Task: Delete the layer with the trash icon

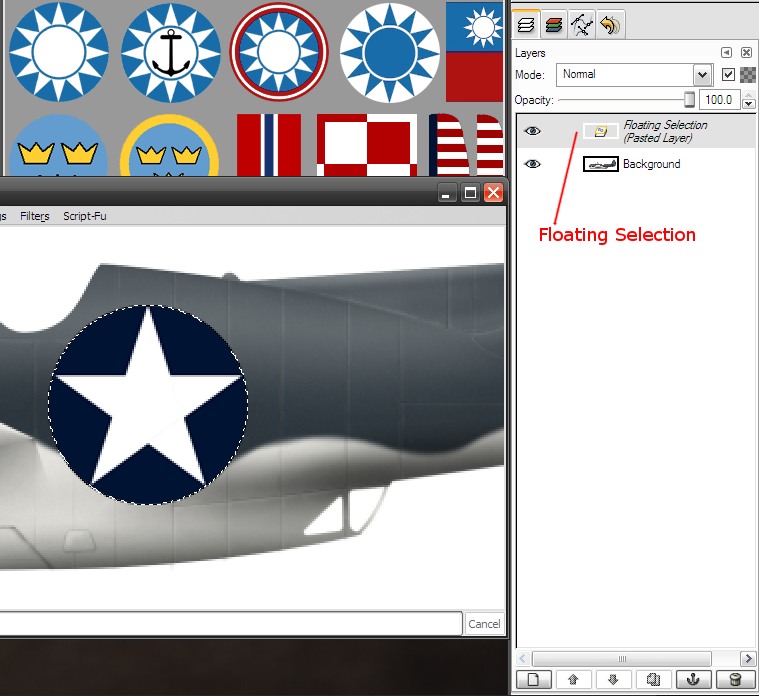Action: click(735, 680)
